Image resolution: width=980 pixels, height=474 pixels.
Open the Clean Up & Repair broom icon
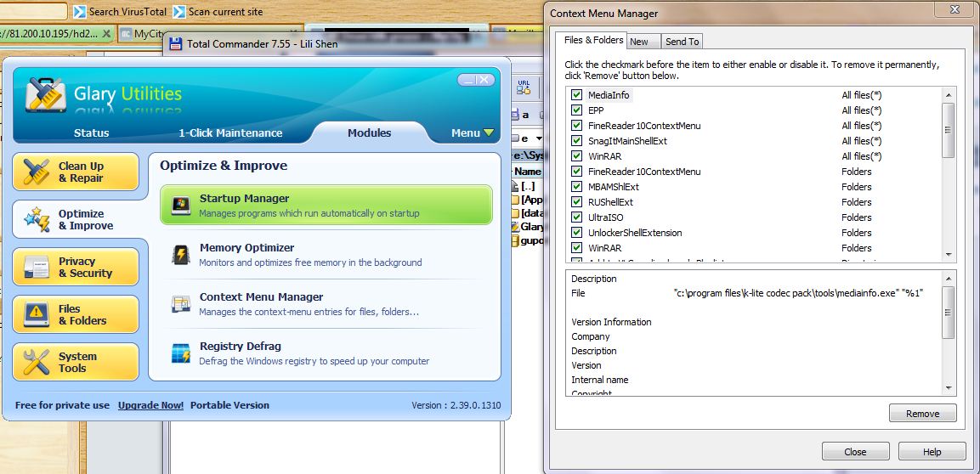pos(37,172)
